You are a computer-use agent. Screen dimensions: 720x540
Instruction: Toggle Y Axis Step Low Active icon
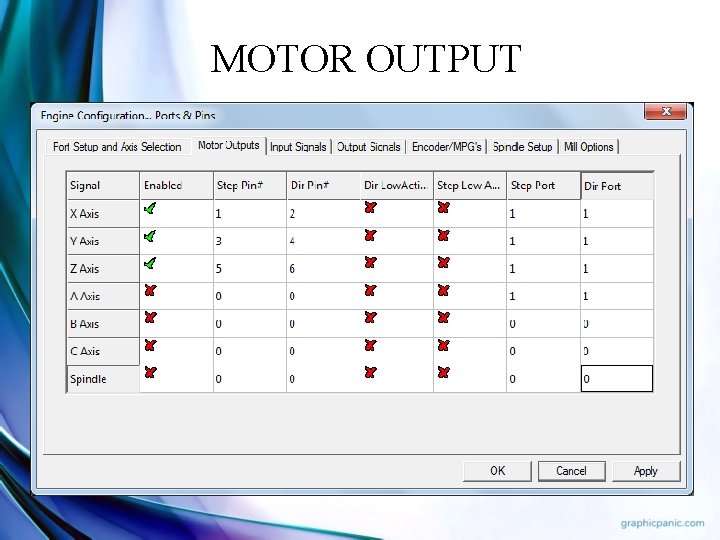point(444,236)
